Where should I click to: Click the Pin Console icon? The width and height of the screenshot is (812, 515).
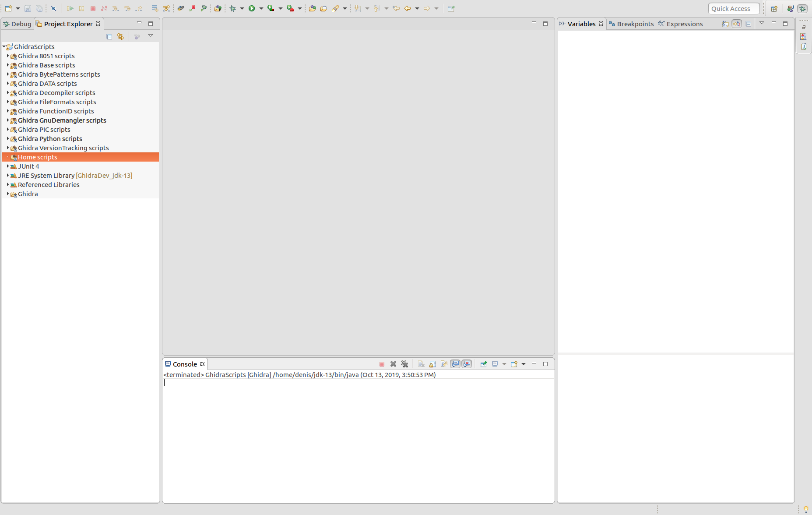point(483,364)
